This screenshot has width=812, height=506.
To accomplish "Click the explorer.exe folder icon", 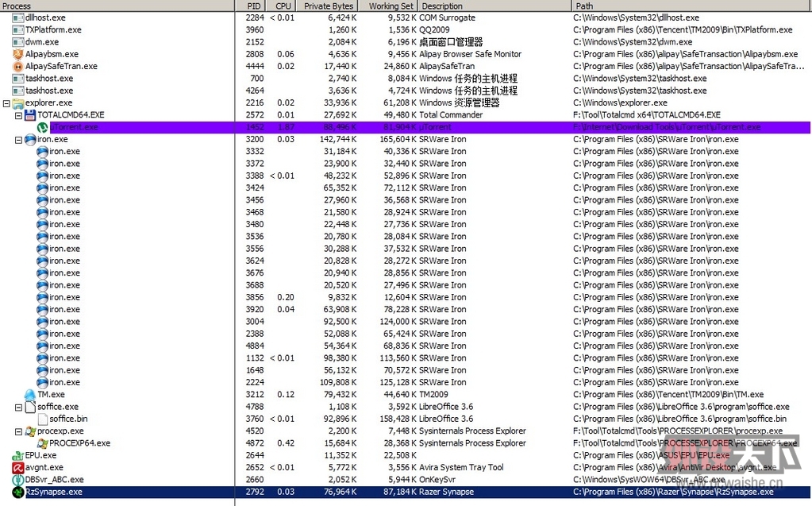I will click(17, 102).
